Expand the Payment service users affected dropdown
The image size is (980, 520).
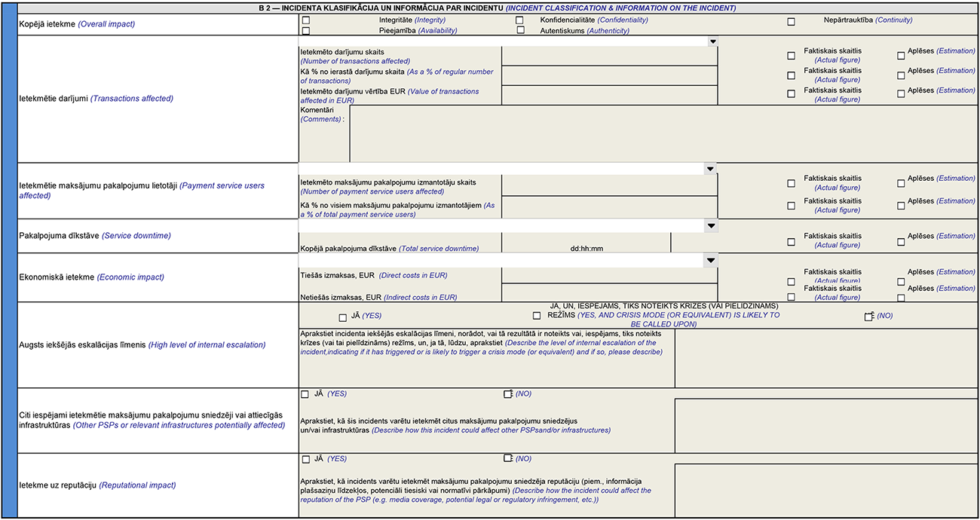[709, 170]
